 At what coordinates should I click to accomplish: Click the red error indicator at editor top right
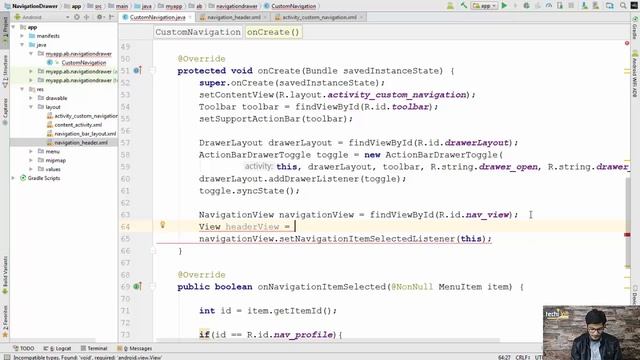627,43
